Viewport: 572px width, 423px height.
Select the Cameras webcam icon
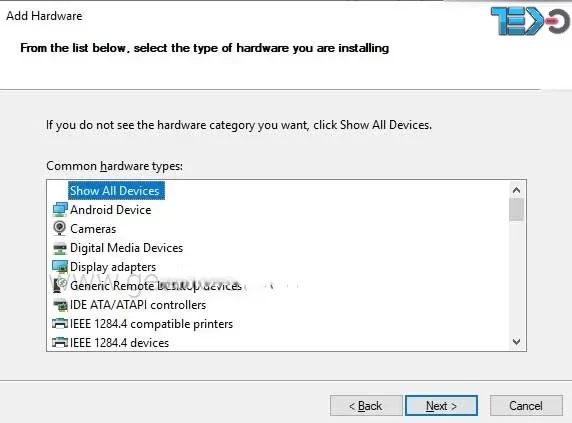(59, 229)
